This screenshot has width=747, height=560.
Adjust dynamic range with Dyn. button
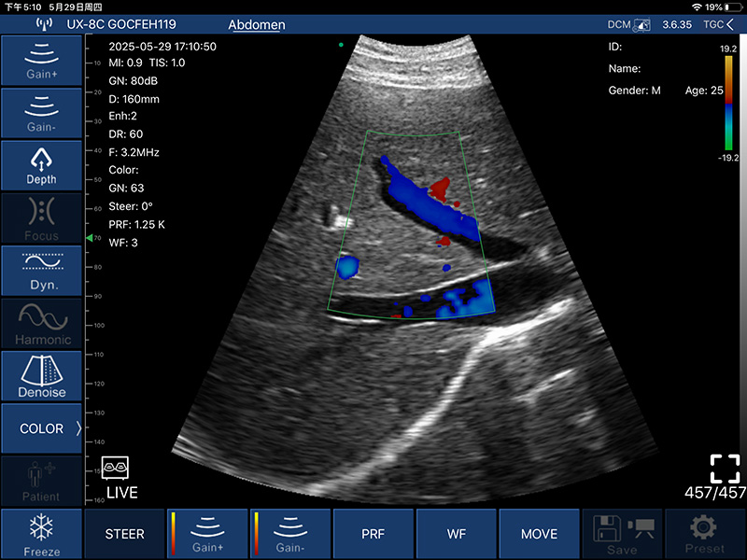point(41,271)
